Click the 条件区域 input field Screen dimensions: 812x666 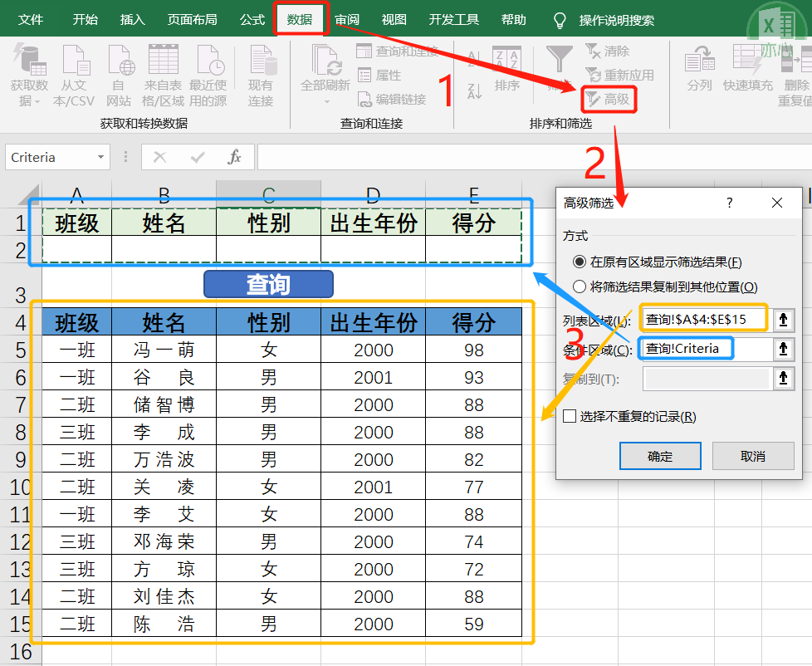coord(707,349)
